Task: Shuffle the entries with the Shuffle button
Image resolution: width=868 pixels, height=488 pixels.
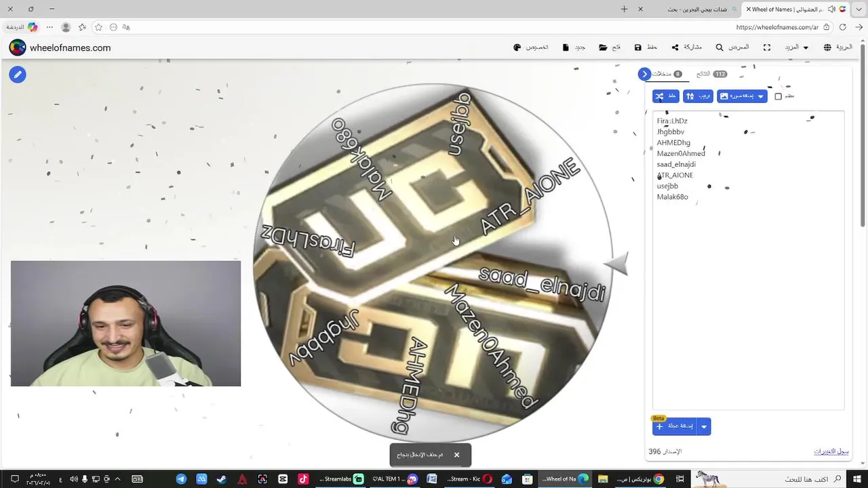Action: point(665,96)
